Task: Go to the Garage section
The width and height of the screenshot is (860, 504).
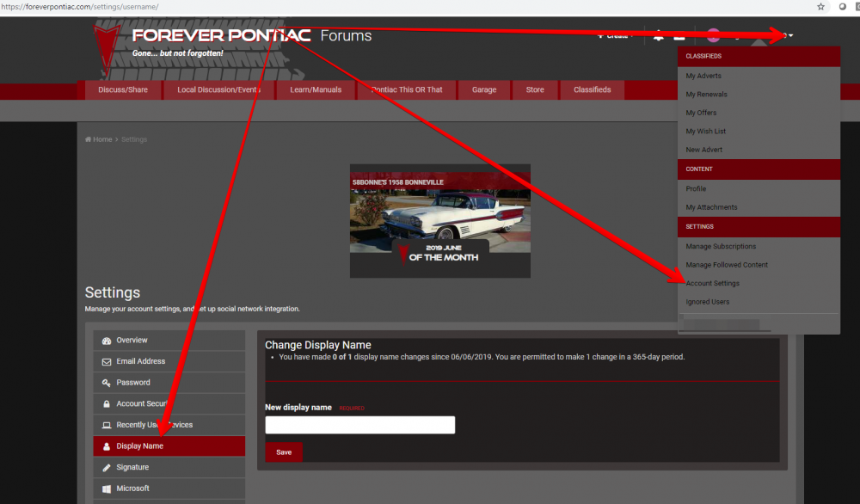Action: pyautogui.click(x=484, y=90)
